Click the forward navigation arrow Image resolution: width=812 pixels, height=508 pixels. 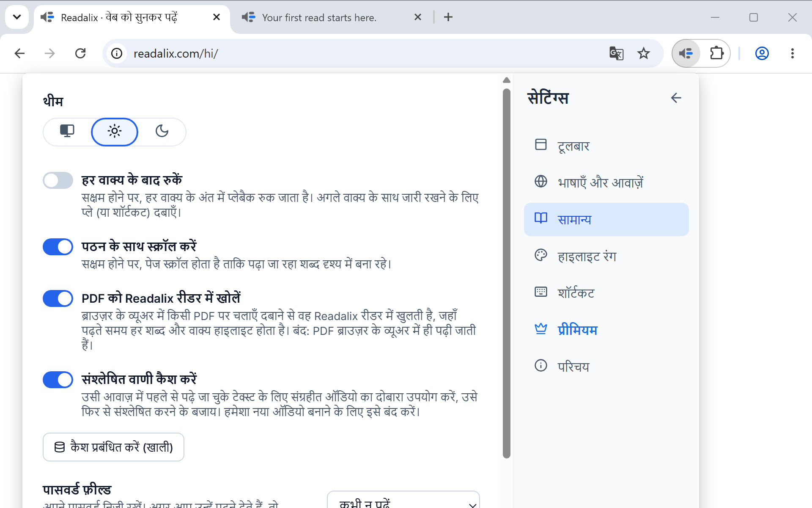point(50,53)
